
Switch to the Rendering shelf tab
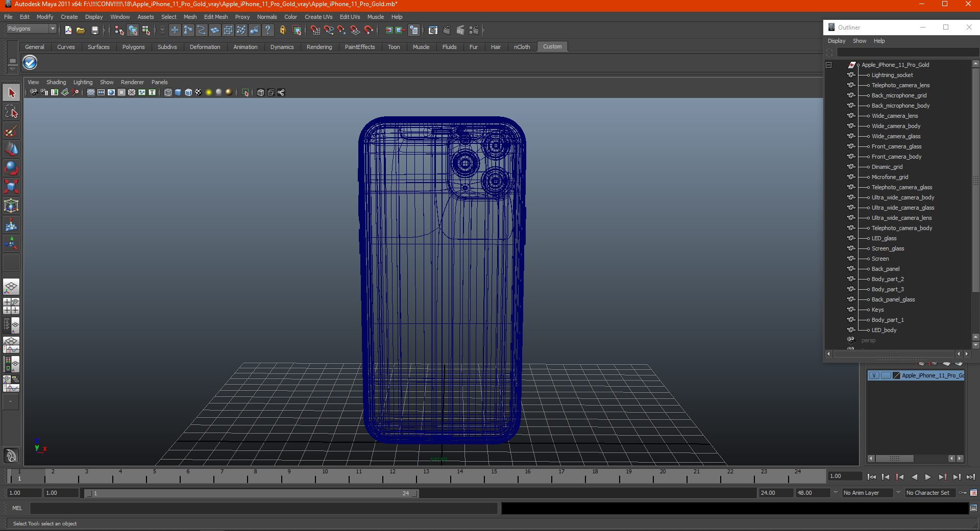319,47
